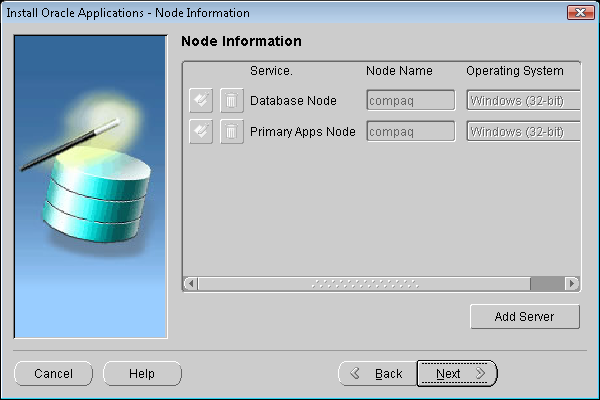The width and height of the screenshot is (600, 400).
Task: Open Database Node operating system dropdown
Action: point(523,100)
